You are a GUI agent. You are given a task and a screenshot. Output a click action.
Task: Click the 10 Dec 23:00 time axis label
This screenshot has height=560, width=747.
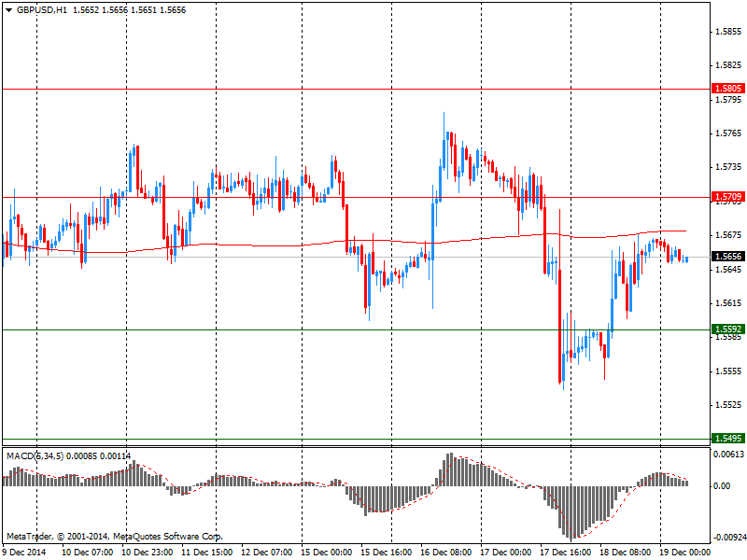coord(148,552)
